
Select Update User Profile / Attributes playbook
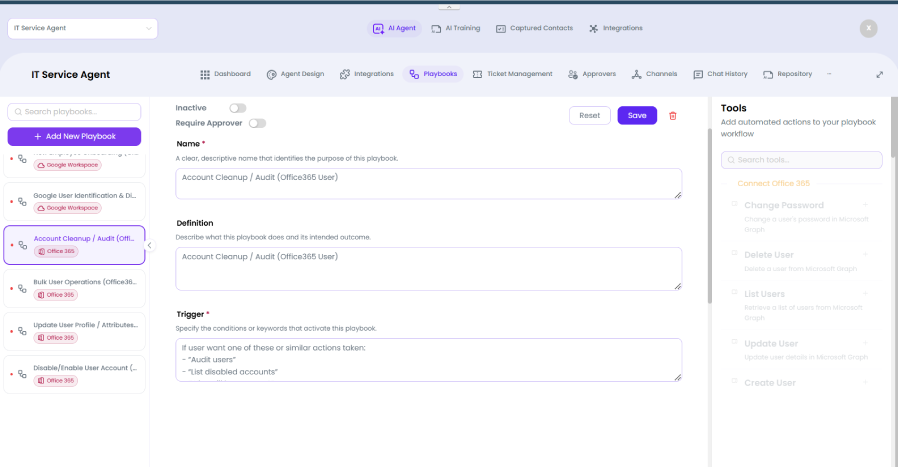click(x=74, y=331)
